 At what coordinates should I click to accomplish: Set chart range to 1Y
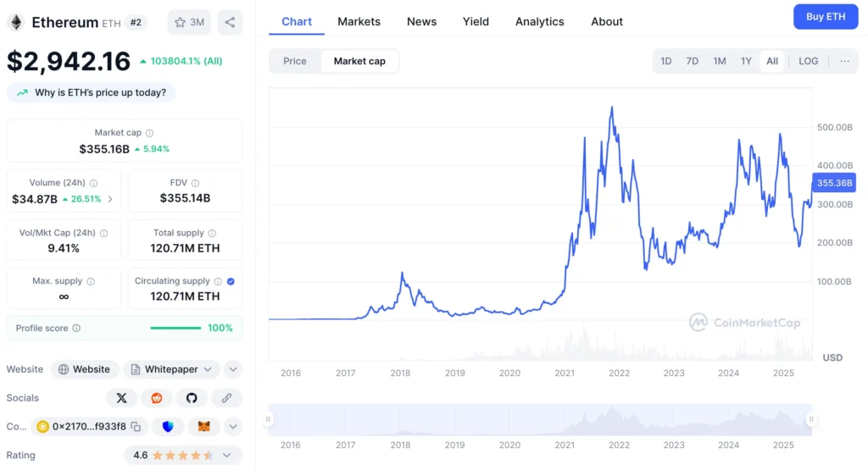[746, 61]
